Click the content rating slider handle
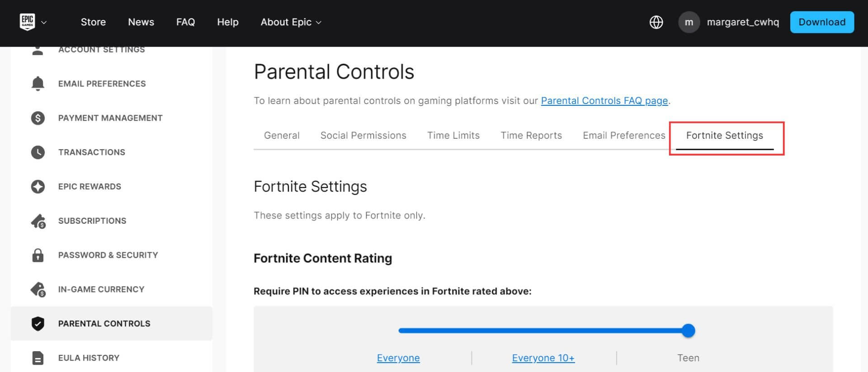Image resolution: width=868 pixels, height=372 pixels. (688, 331)
